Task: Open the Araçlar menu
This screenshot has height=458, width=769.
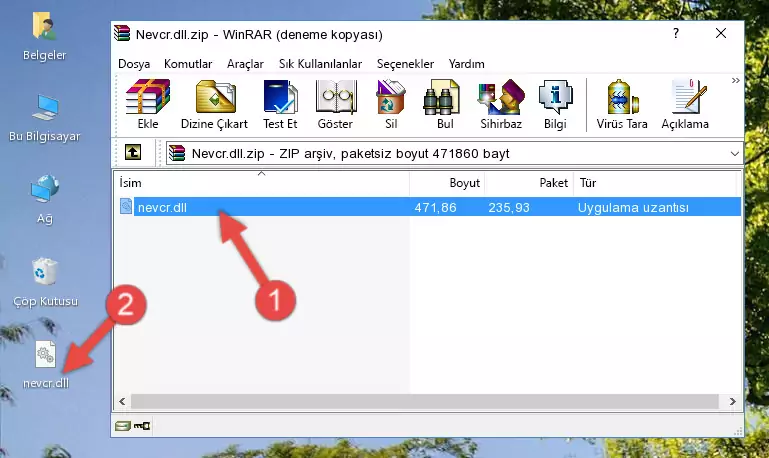Action: pyautogui.click(x=245, y=64)
